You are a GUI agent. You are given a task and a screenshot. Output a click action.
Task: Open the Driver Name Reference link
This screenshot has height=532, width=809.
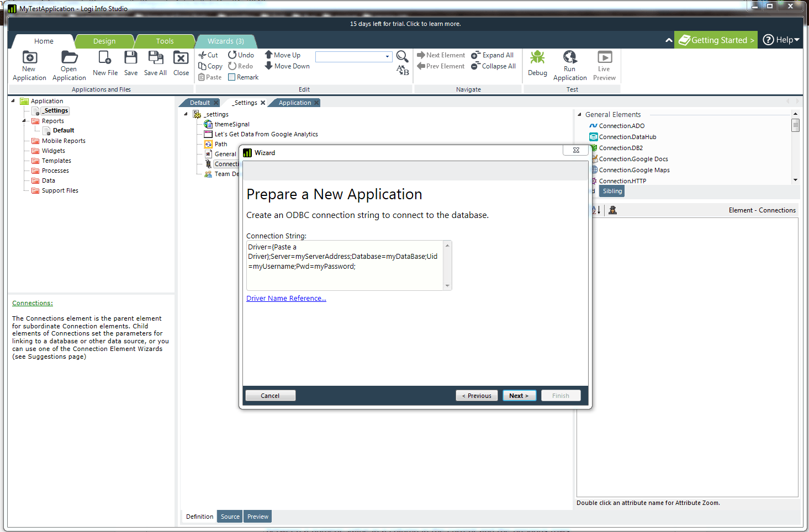[x=286, y=298]
